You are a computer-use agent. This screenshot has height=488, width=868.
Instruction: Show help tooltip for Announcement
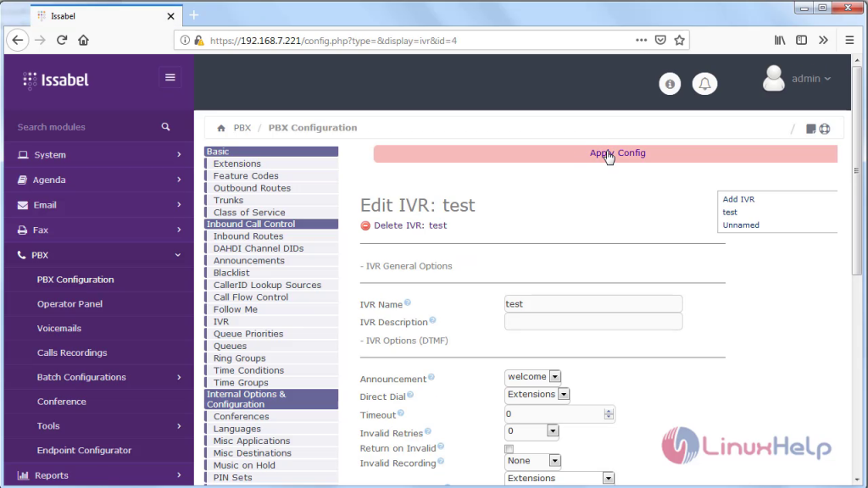coord(431,377)
